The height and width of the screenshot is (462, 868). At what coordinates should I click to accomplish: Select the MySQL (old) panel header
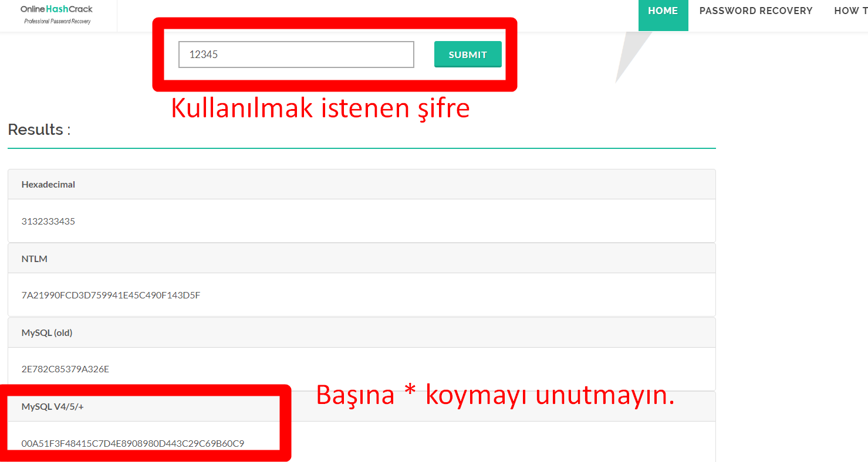tap(47, 332)
